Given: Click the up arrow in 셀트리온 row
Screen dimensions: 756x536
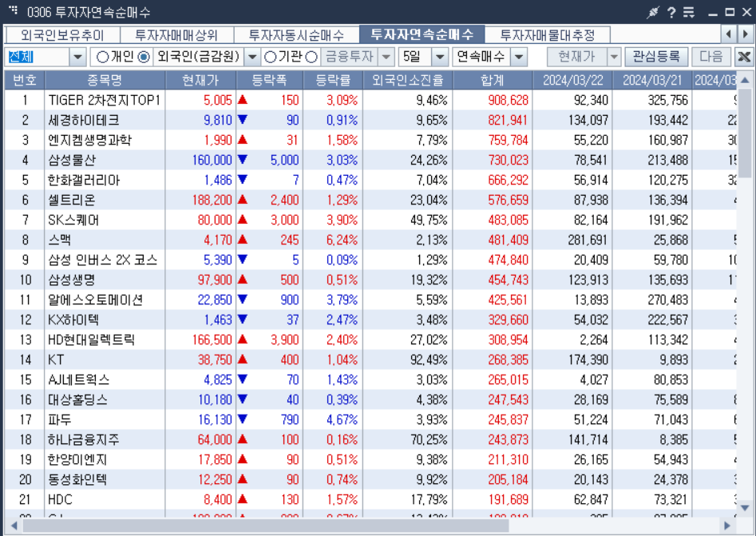Looking at the screenshot, I should click(x=243, y=200).
